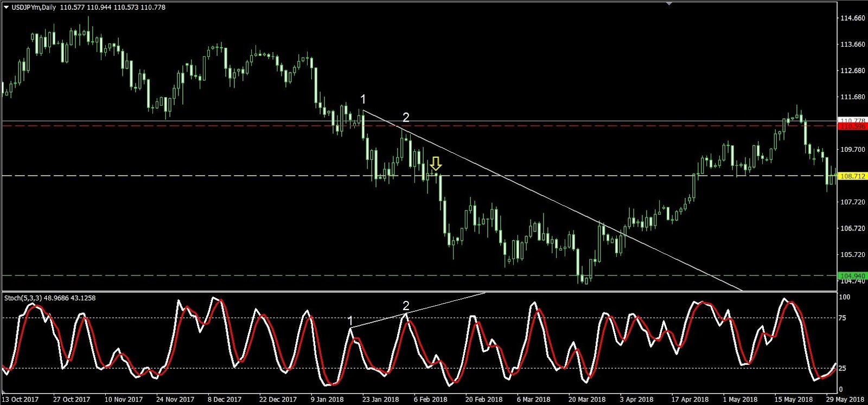Select the descending white trendline on price chart

[552, 201]
